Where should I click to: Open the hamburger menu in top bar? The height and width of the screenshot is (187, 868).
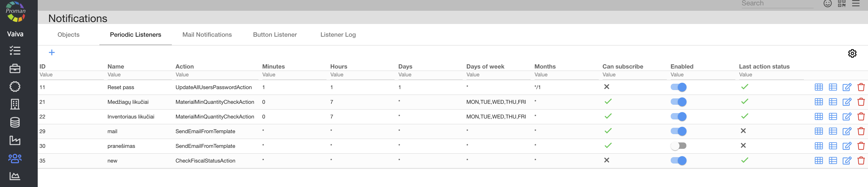(856, 4)
